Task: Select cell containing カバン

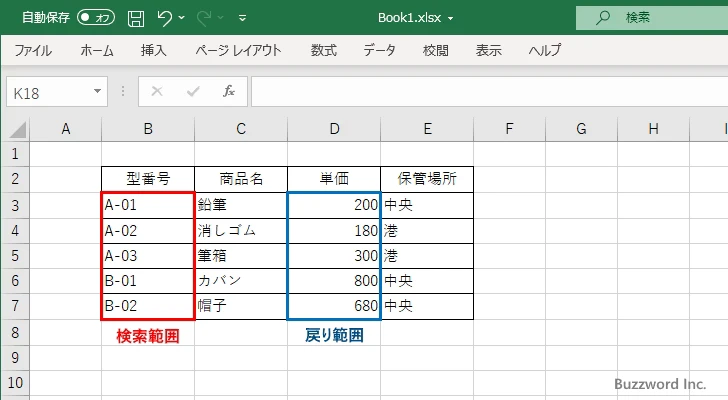Action: (241, 281)
